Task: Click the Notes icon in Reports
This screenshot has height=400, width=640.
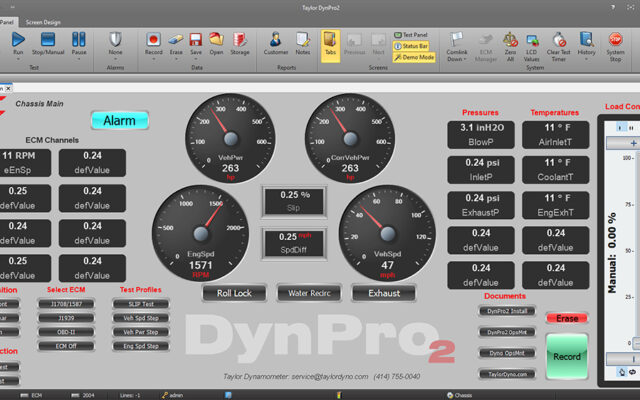Action: coord(303,40)
